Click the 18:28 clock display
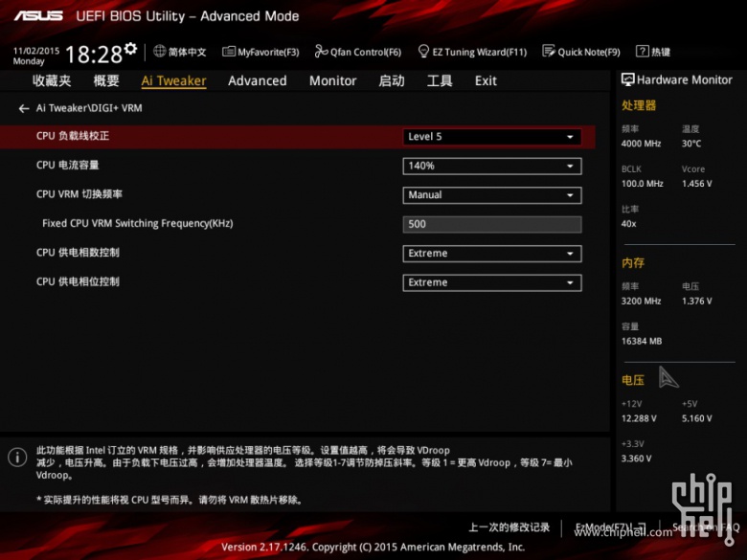The image size is (747, 560). (x=94, y=55)
